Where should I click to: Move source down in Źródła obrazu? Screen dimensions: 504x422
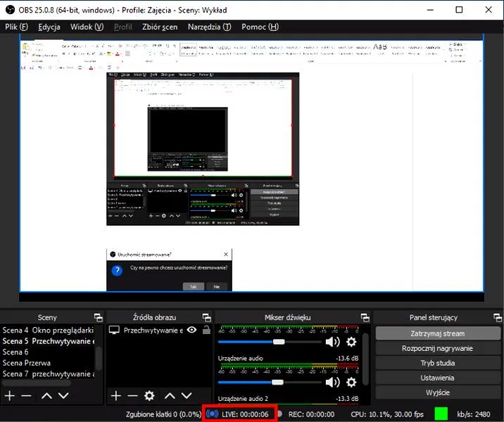(187, 396)
